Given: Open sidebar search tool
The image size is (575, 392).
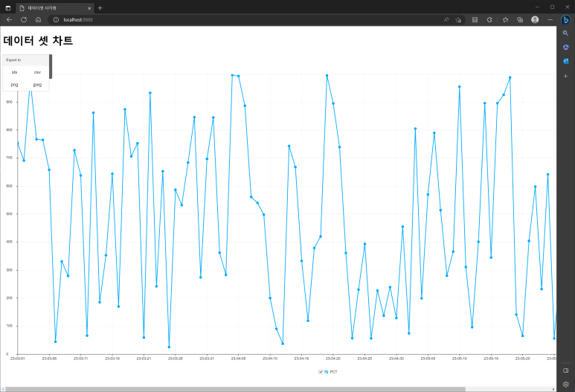Looking at the screenshot, I should point(566,33).
